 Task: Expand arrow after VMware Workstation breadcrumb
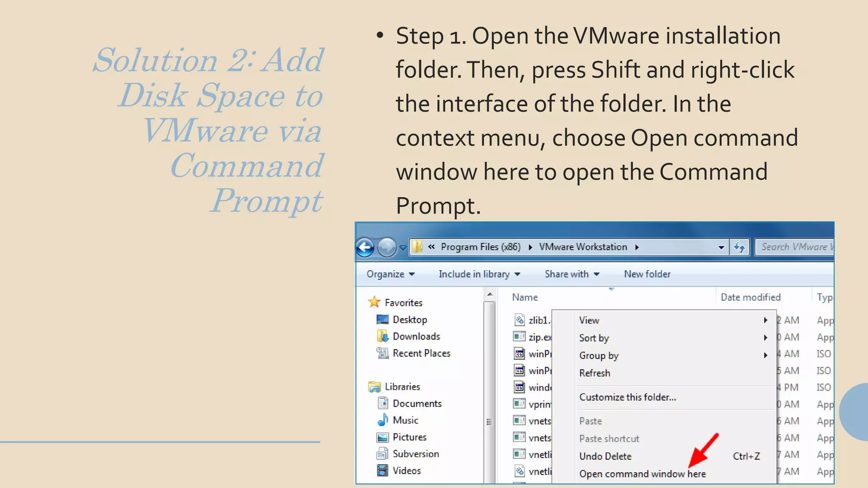tap(637, 247)
